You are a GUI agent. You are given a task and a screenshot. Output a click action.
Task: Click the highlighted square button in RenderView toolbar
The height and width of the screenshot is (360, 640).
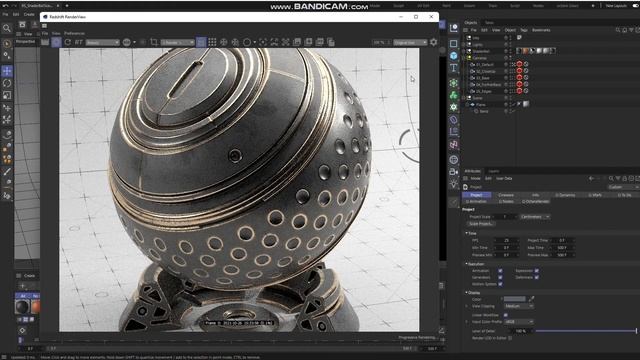click(x=201, y=42)
